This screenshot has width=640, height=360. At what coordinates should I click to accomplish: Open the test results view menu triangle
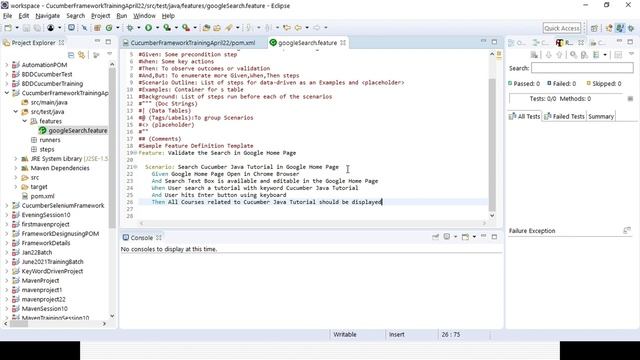631,54
